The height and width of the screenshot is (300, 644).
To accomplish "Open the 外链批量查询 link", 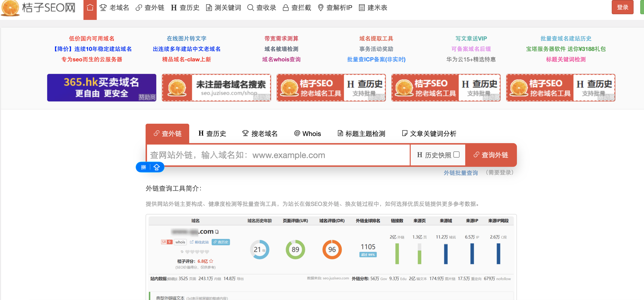I will coord(460,173).
